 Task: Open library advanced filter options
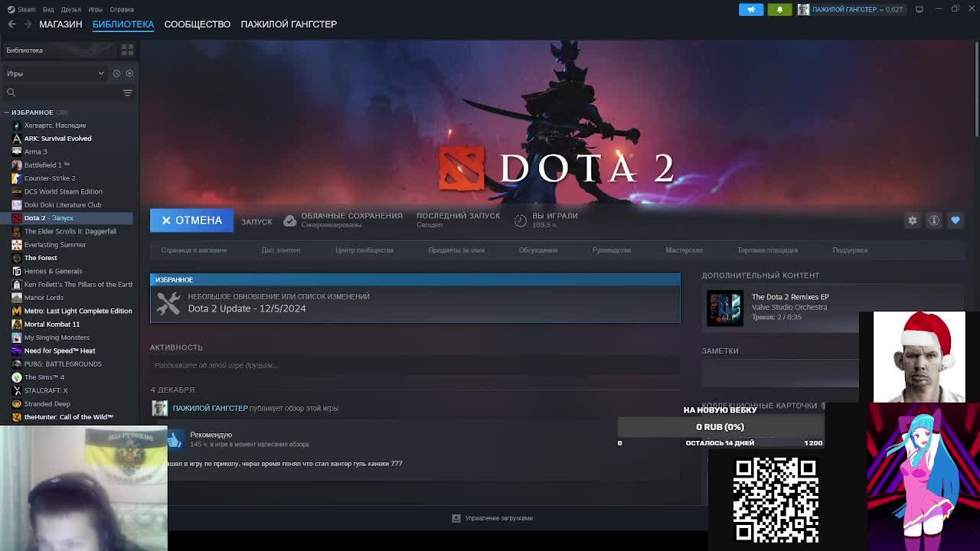(x=127, y=93)
